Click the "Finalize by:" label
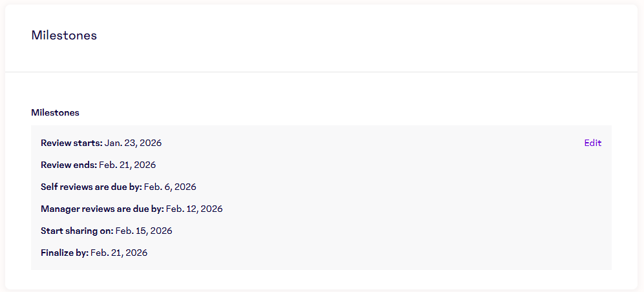 pos(65,253)
